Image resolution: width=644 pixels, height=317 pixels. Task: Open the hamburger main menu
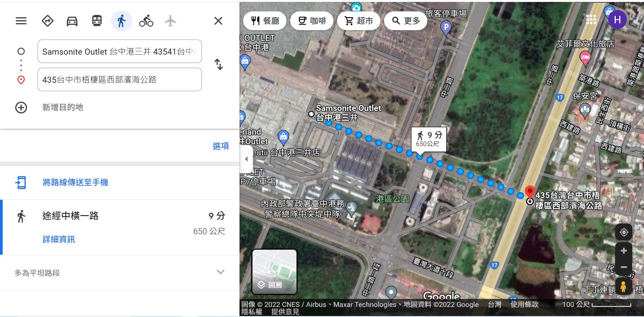[21, 21]
